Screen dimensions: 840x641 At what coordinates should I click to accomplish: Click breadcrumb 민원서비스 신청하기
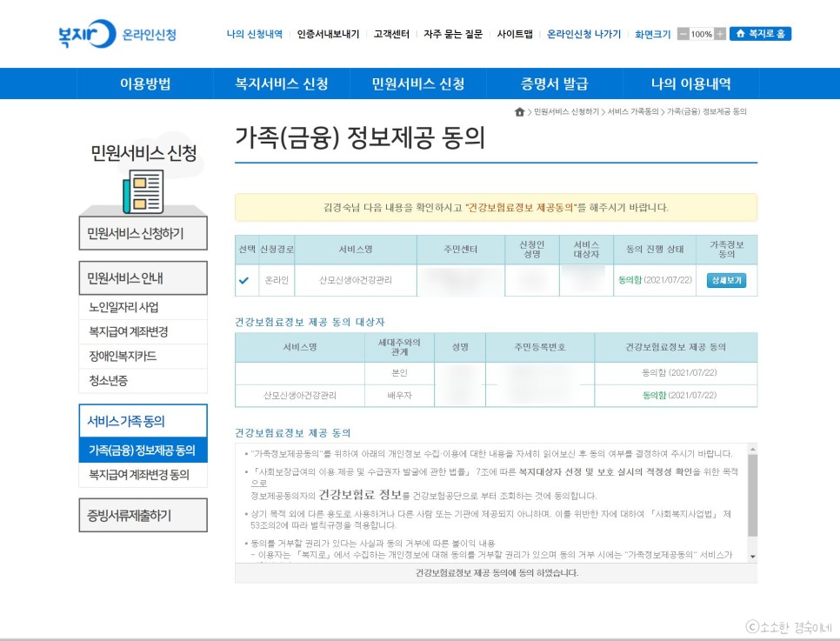coord(566,111)
